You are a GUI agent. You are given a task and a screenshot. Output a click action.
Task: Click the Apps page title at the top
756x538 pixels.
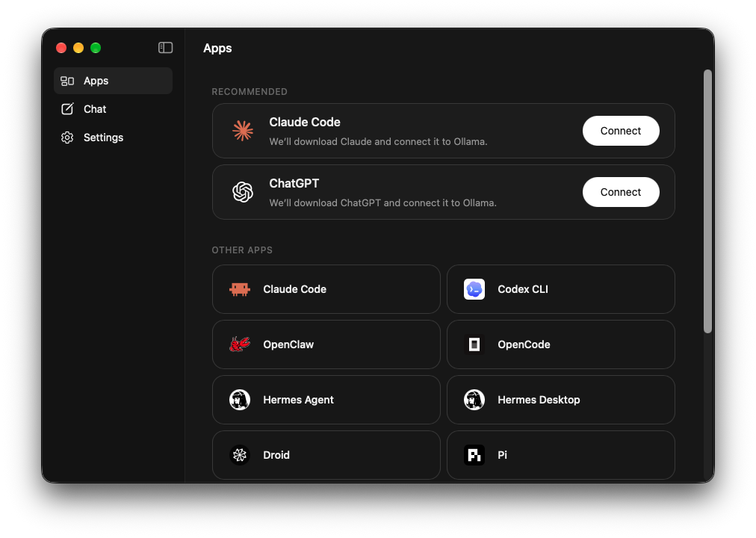pos(217,49)
